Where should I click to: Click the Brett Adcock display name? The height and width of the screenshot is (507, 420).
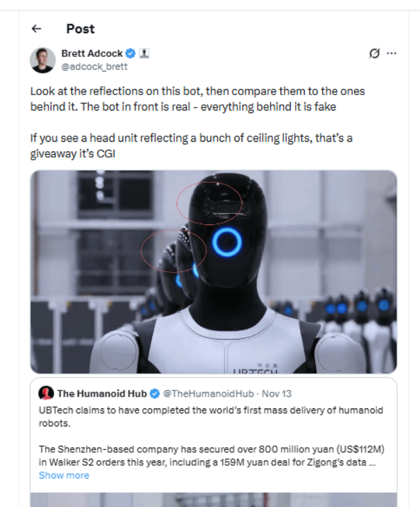click(92, 53)
